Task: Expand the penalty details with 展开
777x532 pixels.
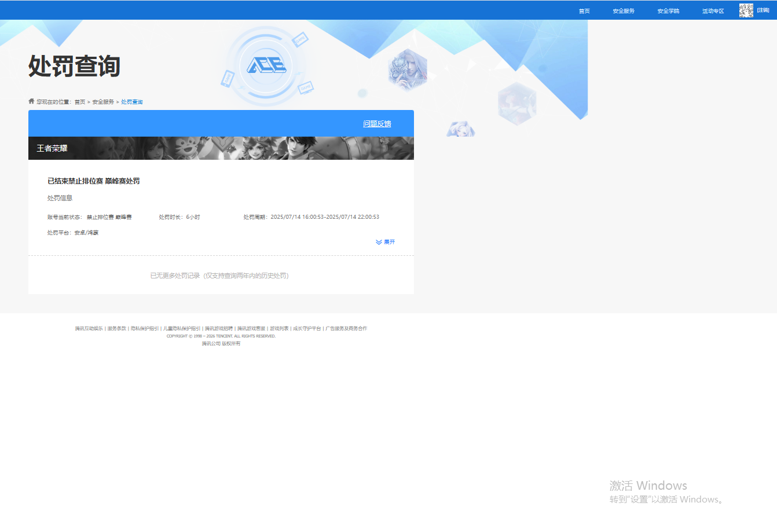Action: click(x=386, y=242)
